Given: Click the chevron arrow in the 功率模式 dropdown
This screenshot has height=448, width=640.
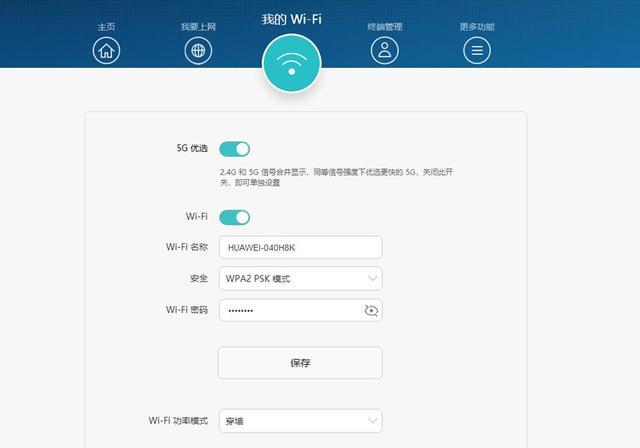Looking at the screenshot, I should point(372,420).
